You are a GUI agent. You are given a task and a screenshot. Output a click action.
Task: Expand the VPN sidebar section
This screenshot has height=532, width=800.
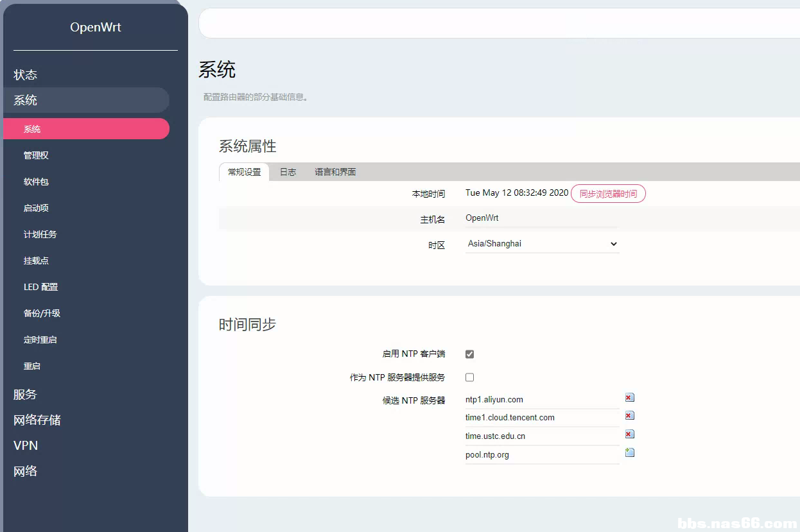click(x=26, y=446)
